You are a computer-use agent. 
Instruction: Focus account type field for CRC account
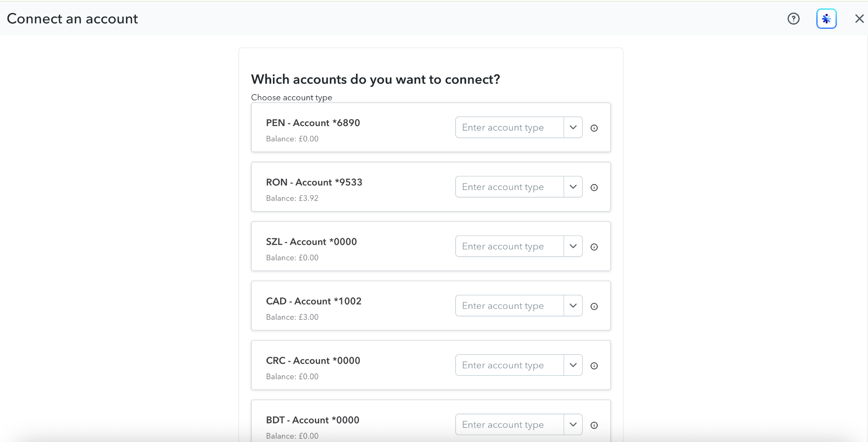(x=509, y=365)
